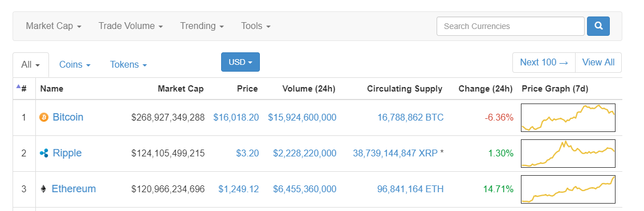Click the Ripple blue logo icon
The width and height of the screenshot is (644, 211).
coord(44,153)
